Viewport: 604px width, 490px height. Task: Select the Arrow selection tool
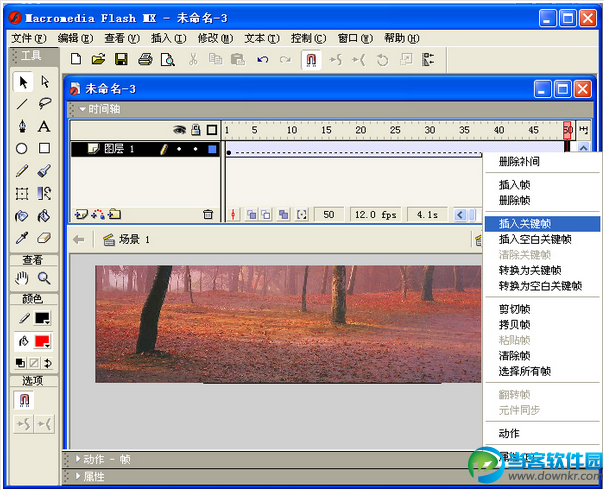coord(23,82)
